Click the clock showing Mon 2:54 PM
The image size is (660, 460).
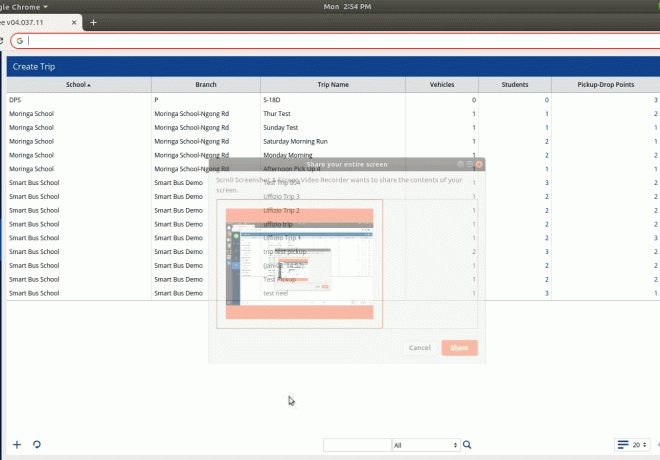coord(348,6)
